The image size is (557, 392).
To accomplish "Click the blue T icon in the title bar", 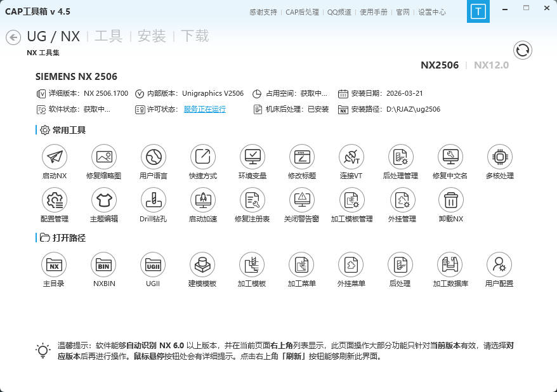I will coord(478,11).
